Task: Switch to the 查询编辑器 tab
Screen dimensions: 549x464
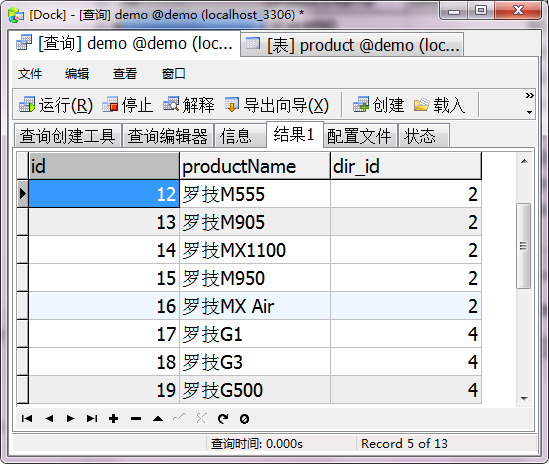Action: pos(168,136)
